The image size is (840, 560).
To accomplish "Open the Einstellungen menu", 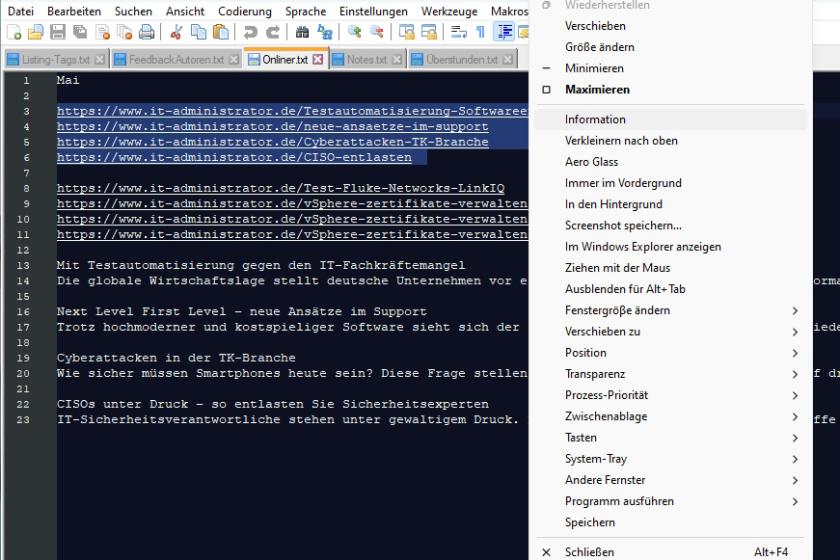I will coord(373,11).
